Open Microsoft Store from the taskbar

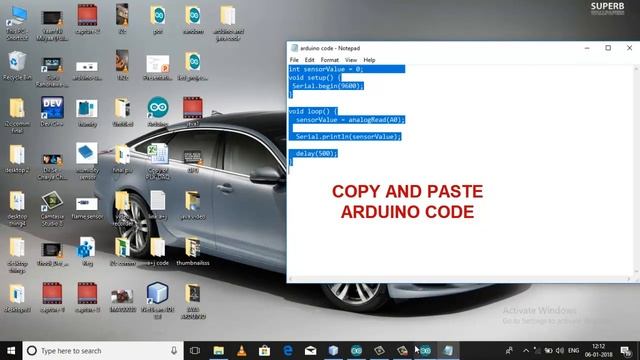(x=264, y=351)
